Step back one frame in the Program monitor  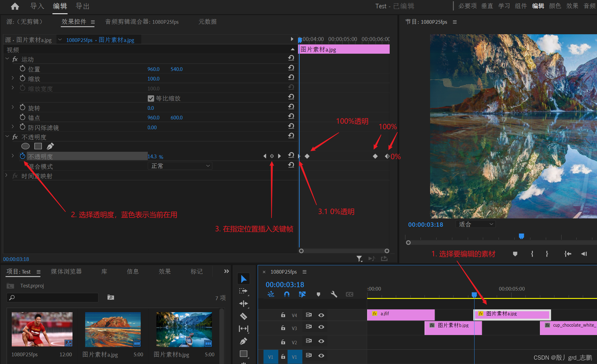click(x=584, y=254)
